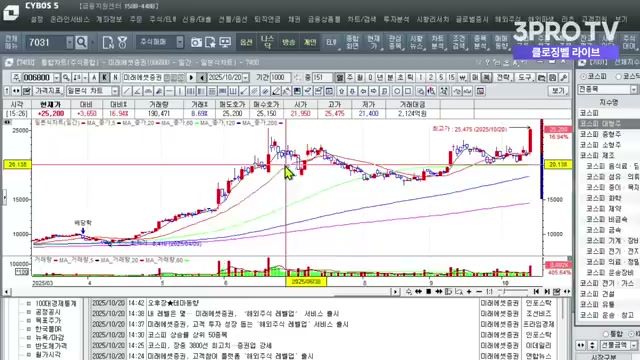Open the 2025/10/20 date dropdown
This screenshot has width=640, height=360.
(x=246, y=77)
